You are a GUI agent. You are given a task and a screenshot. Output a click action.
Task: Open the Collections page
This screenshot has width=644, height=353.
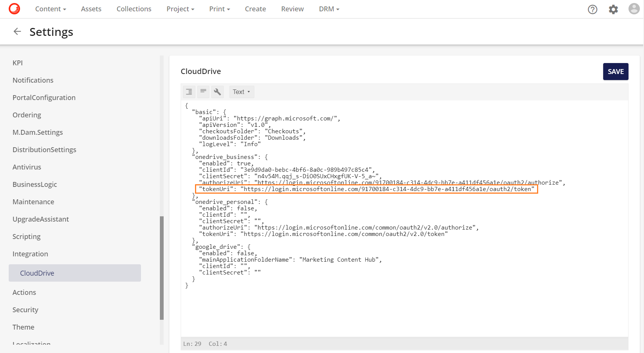[134, 9]
